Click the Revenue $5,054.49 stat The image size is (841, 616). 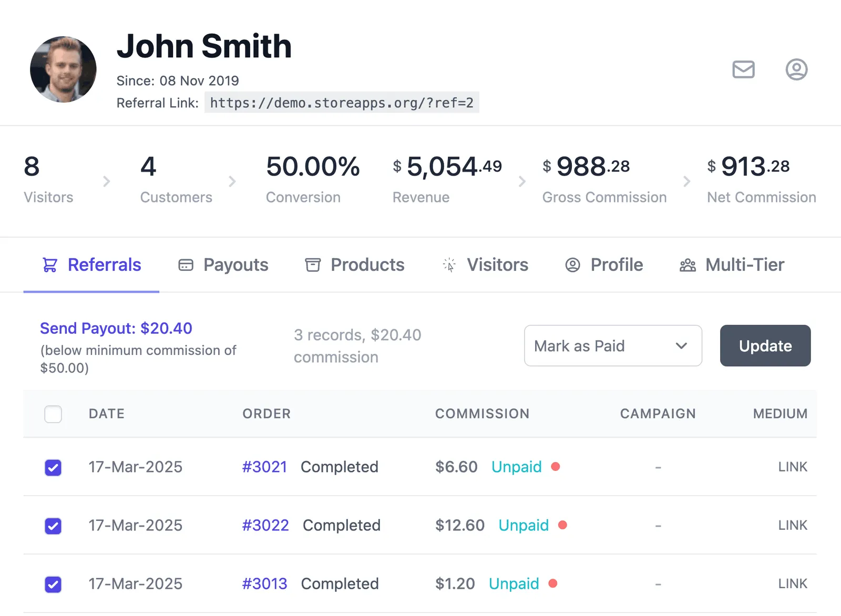click(x=447, y=179)
